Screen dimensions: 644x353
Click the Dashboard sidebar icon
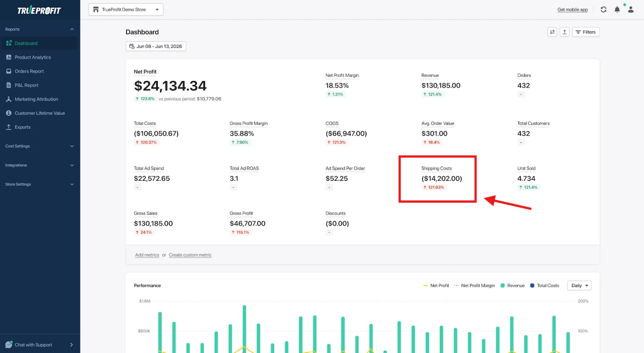(9, 43)
